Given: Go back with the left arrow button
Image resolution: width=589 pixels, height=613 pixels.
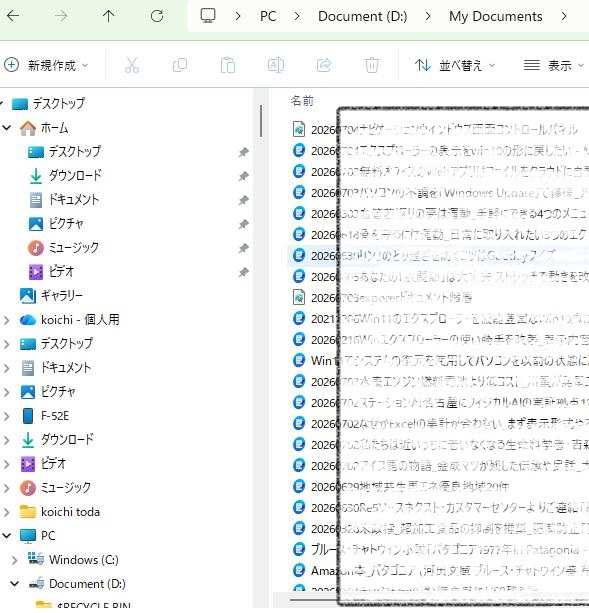Looking at the screenshot, I should pyautogui.click(x=13, y=16).
